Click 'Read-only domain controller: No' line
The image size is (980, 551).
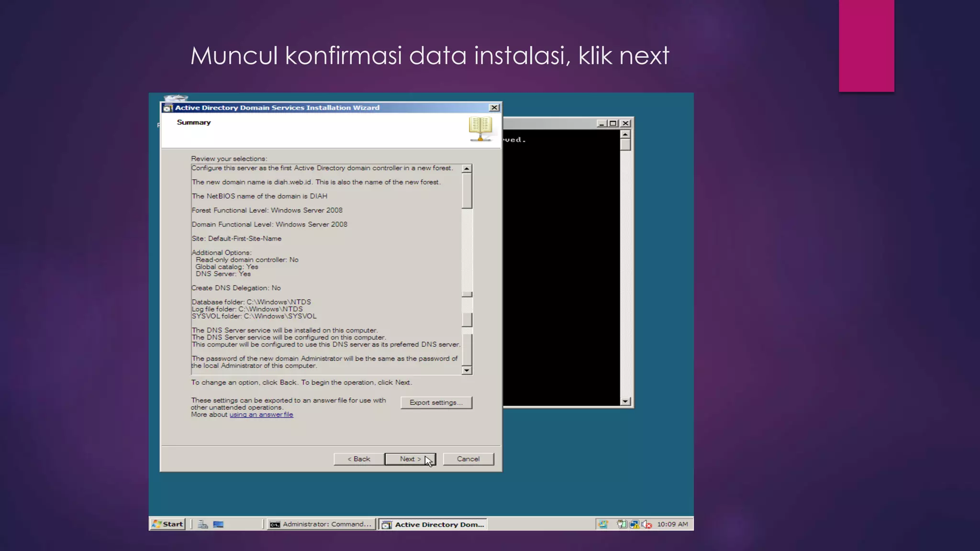(247, 260)
